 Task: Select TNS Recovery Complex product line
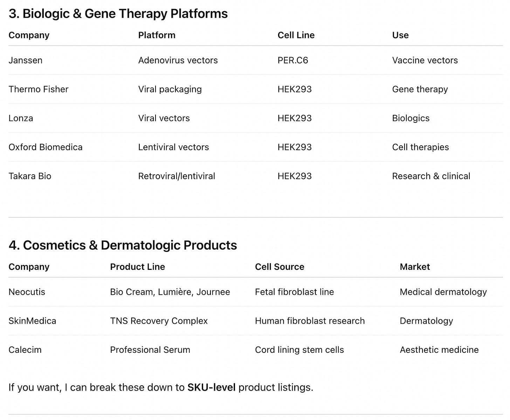click(159, 321)
